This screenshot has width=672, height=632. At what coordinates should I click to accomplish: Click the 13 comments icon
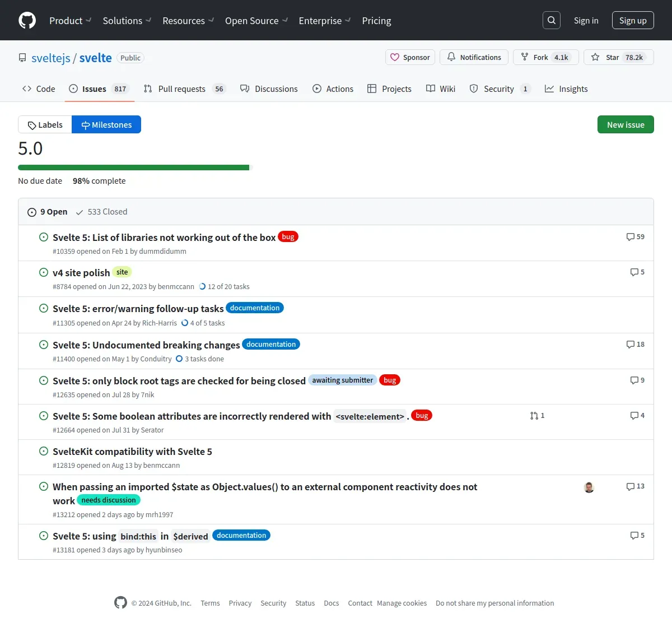pyautogui.click(x=635, y=486)
